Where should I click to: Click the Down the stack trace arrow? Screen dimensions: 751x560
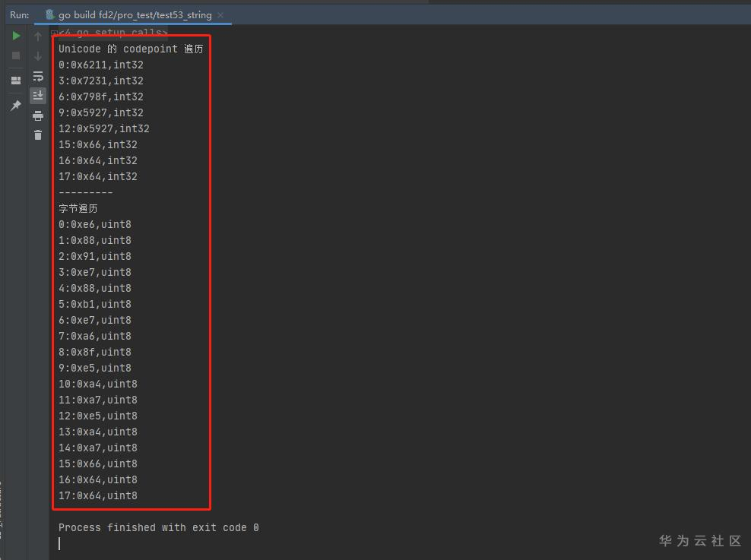(x=38, y=56)
